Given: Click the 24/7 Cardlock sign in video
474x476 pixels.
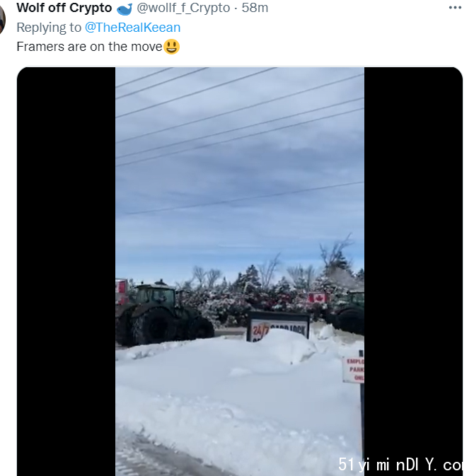Looking at the screenshot, I should pyautogui.click(x=278, y=326).
